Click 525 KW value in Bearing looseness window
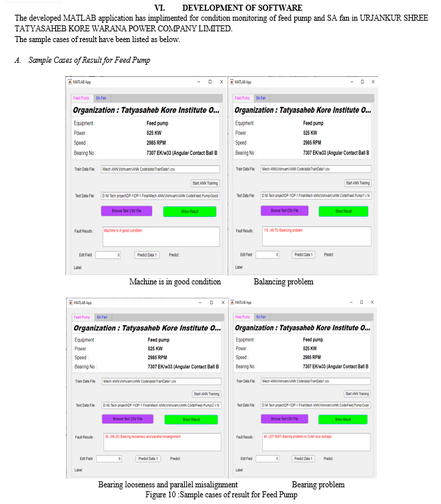The height and width of the screenshot is (504, 441). [155, 348]
